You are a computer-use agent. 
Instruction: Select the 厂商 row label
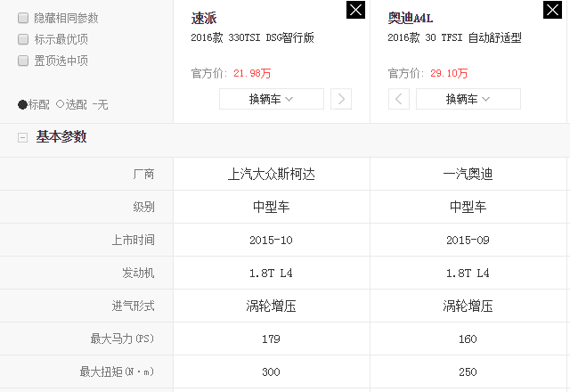pyautogui.click(x=144, y=175)
